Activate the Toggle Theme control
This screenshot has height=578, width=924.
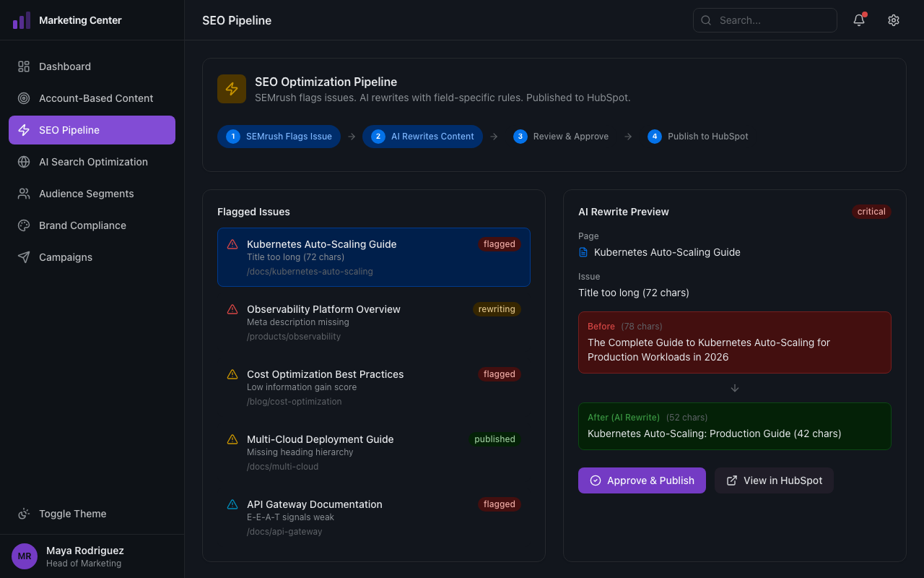pyautogui.click(x=72, y=514)
